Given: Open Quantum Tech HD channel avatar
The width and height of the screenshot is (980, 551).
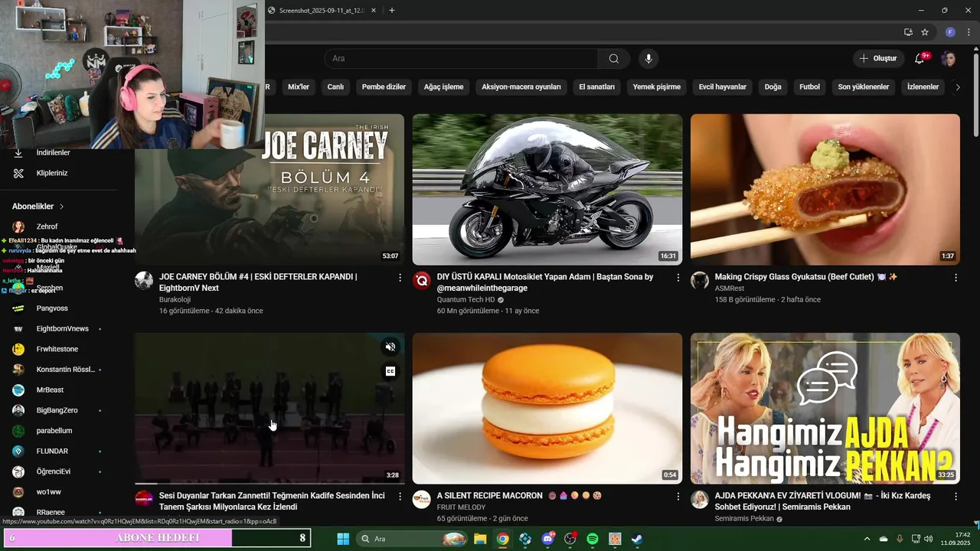Looking at the screenshot, I should pyautogui.click(x=422, y=280).
